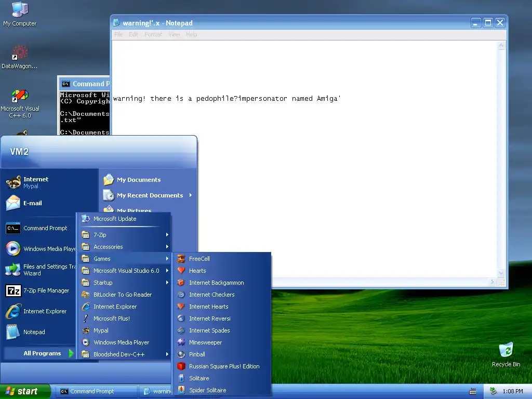Screen dimensions: 532x399
Task: Open Microsoft Plus! entry
Action: [x=124, y=318]
